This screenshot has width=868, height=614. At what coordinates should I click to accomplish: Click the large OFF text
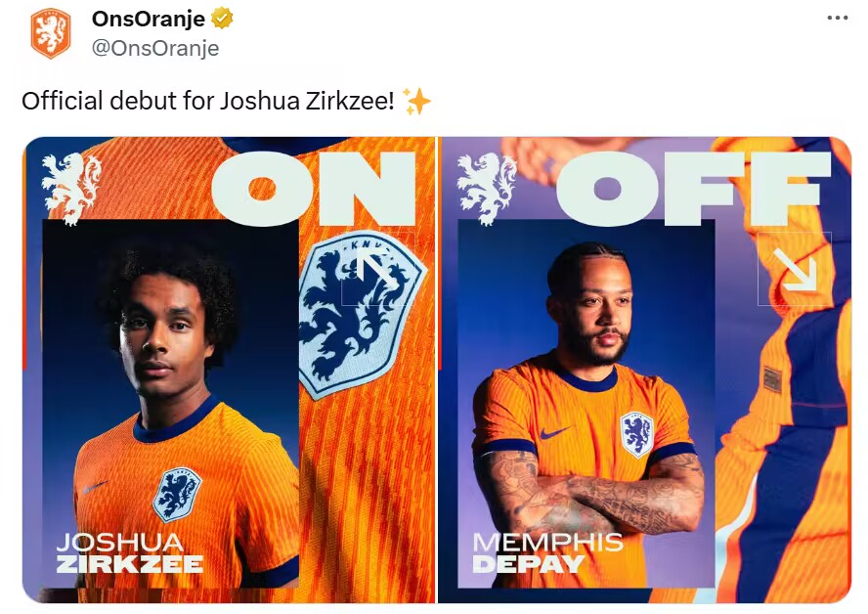pyautogui.click(x=694, y=189)
